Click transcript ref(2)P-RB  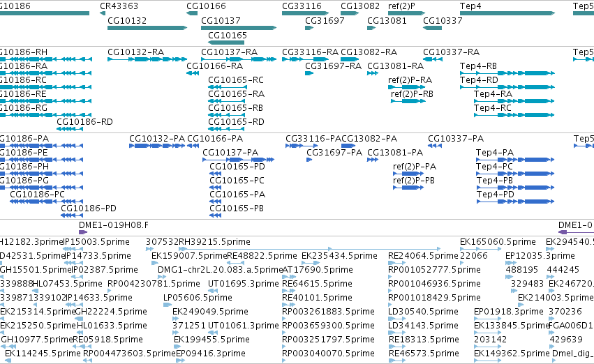coord(408,101)
